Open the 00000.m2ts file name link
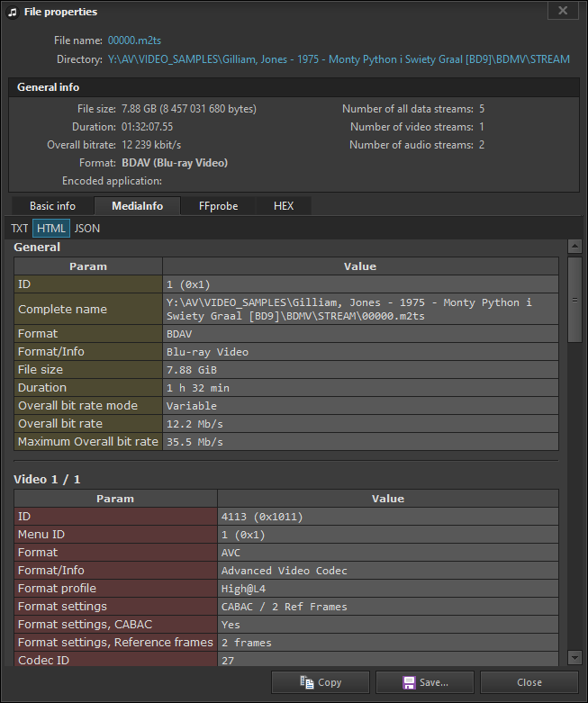The height and width of the screenshot is (703, 588). 134,41
